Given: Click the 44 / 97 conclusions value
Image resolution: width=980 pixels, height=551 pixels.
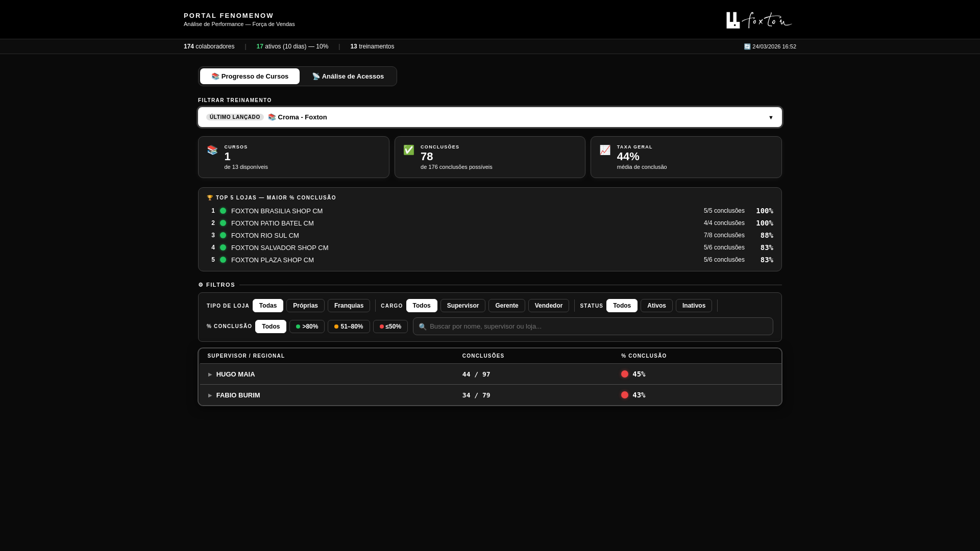Looking at the screenshot, I should pos(476,374).
